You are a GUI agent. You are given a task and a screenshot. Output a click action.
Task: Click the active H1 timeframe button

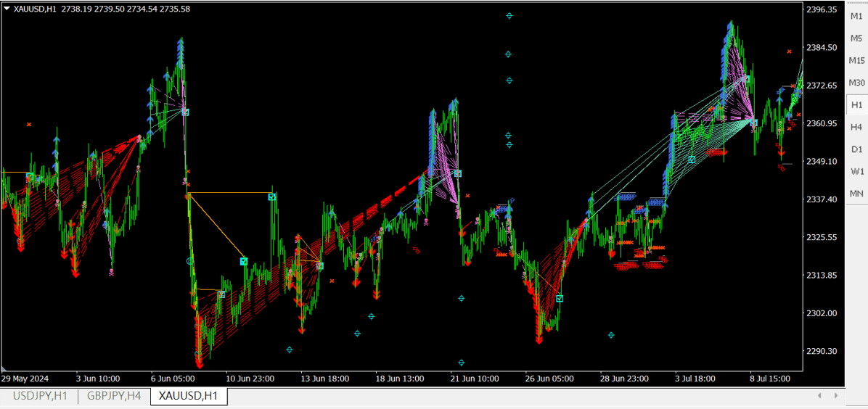click(856, 104)
